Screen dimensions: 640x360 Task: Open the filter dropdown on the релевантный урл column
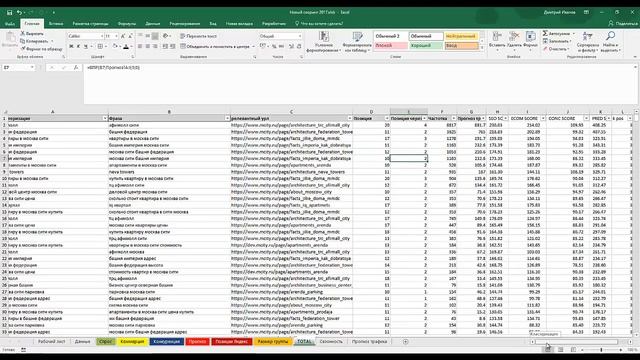click(350, 118)
